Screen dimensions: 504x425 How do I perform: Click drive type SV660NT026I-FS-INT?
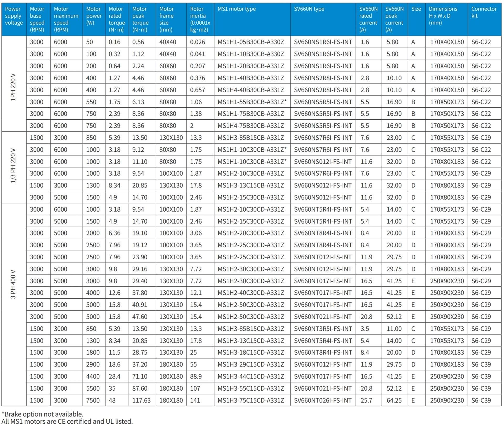tap(323, 400)
